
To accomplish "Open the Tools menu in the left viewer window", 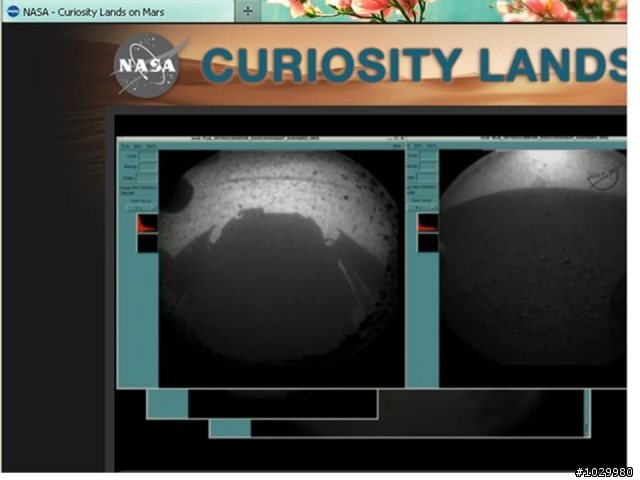I will coord(151,146).
